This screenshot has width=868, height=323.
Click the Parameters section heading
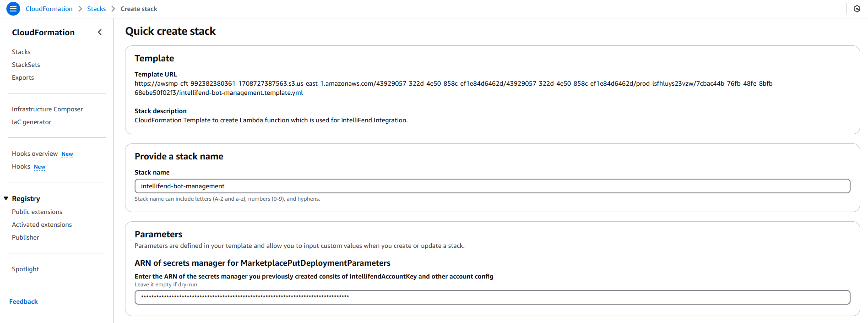coord(158,234)
